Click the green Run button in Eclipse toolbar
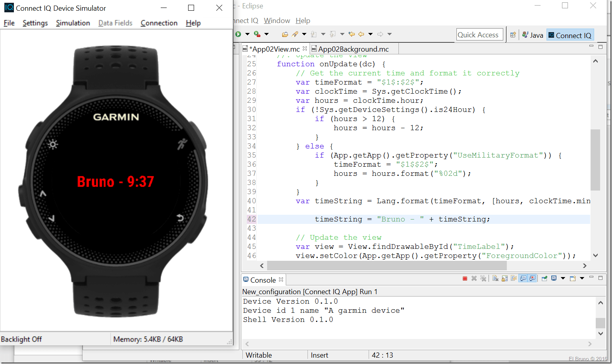The width and height of the screenshot is (612, 364). coord(238,34)
